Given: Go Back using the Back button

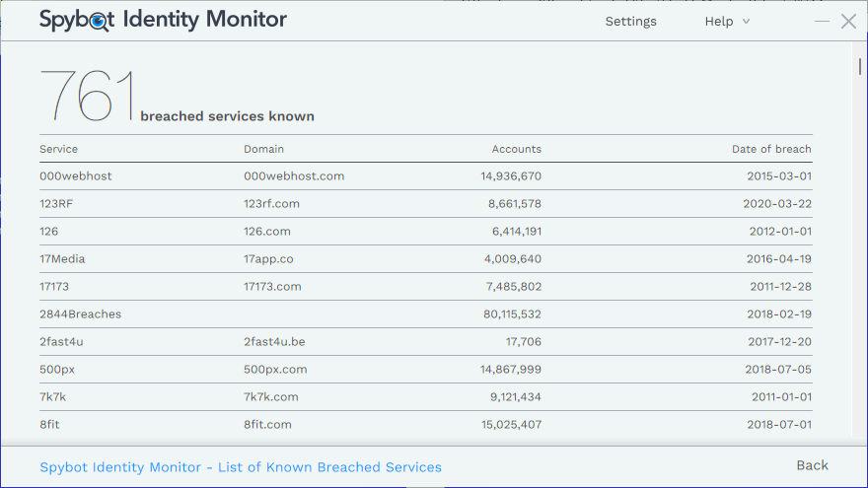Looking at the screenshot, I should (812, 465).
